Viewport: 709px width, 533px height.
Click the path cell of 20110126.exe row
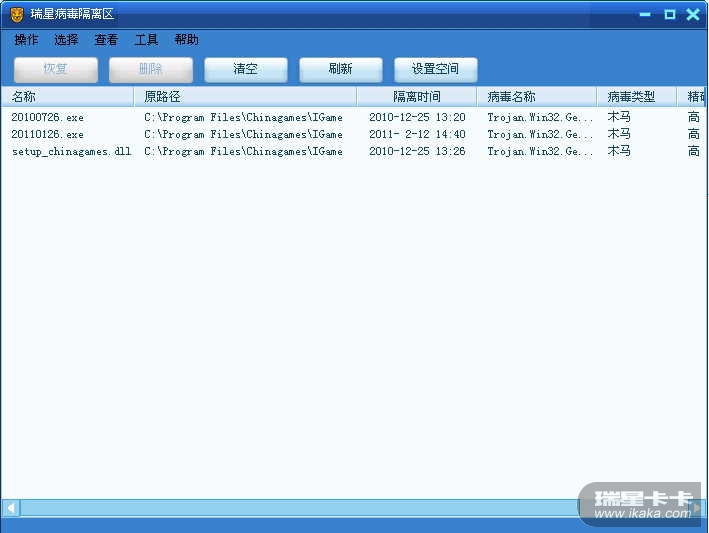pyautogui.click(x=243, y=134)
